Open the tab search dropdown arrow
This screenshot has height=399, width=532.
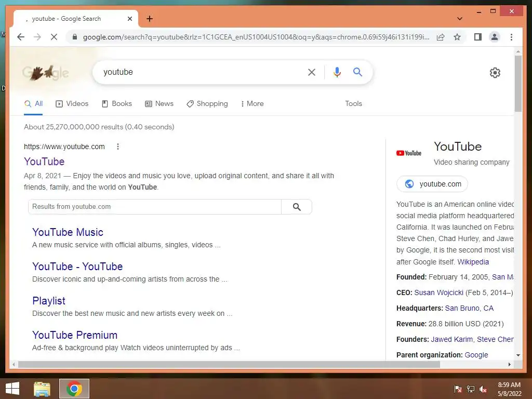coord(459,19)
